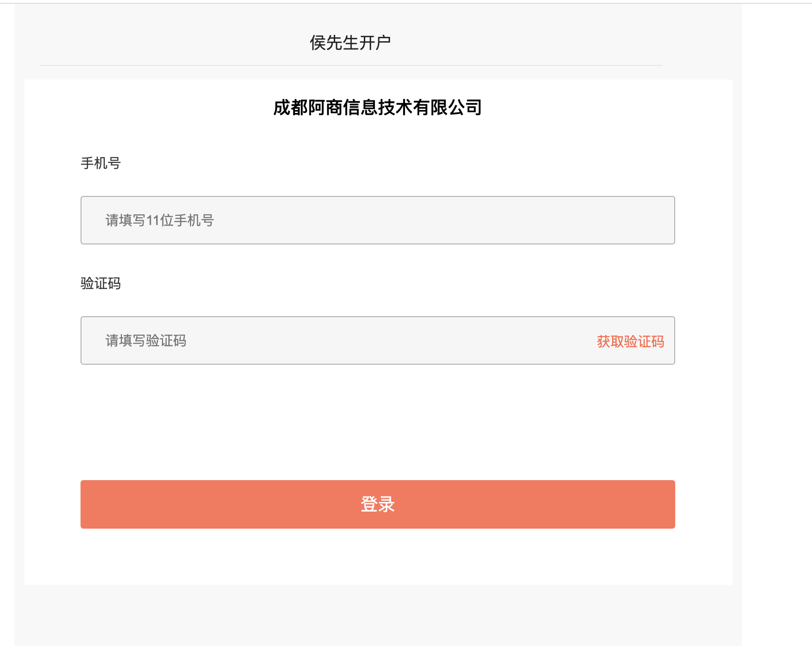
Task: Click the 请填写验证码 placeholder text
Action: pyautogui.click(x=146, y=340)
